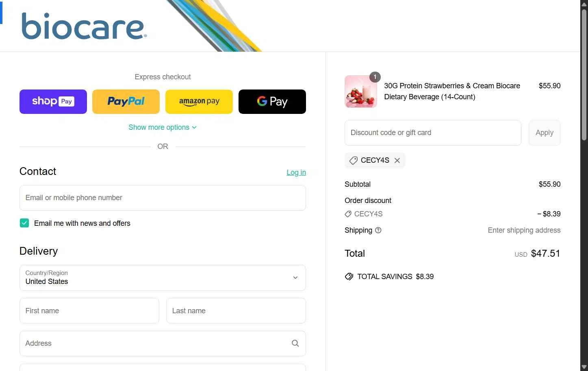Focus the Address field
The height and width of the screenshot is (371, 588).
163,343
